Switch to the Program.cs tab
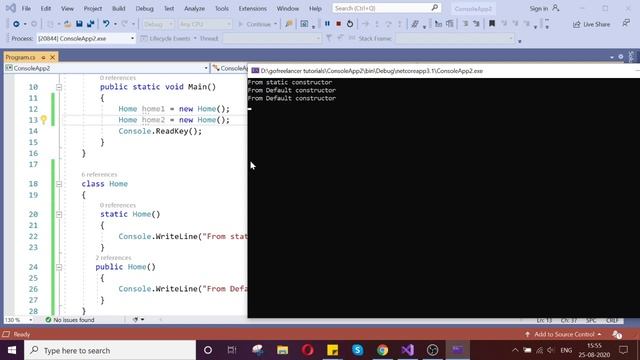 [20, 58]
